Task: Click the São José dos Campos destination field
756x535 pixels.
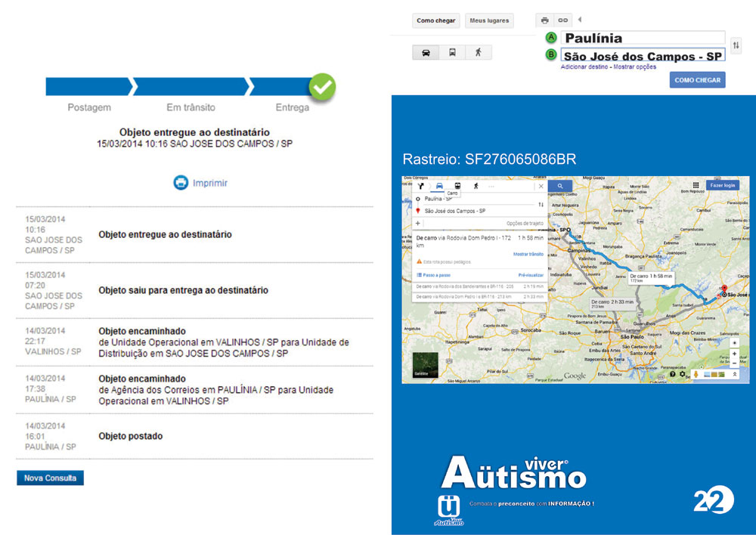Action: click(643, 56)
